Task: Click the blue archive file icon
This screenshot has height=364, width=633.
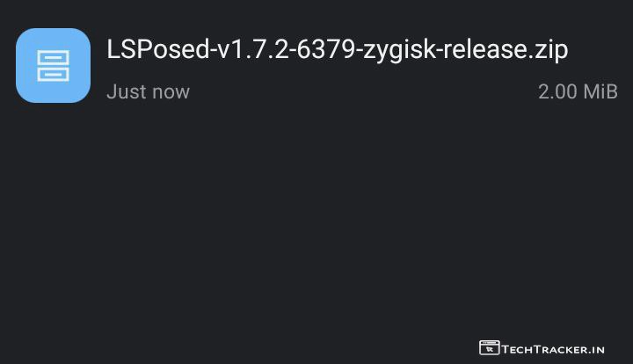Action: click(x=53, y=65)
